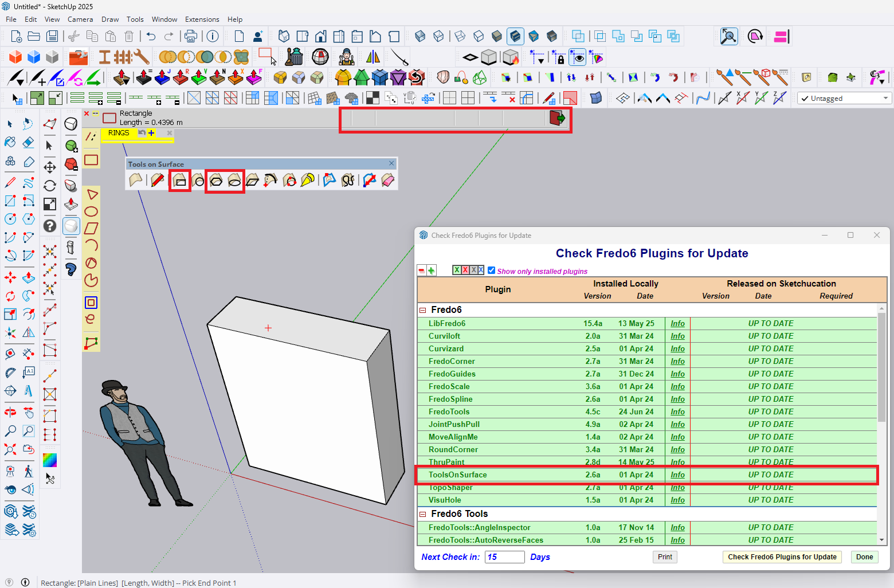
Task: Collapse all groups with red minus
Action: click(x=421, y=271)
